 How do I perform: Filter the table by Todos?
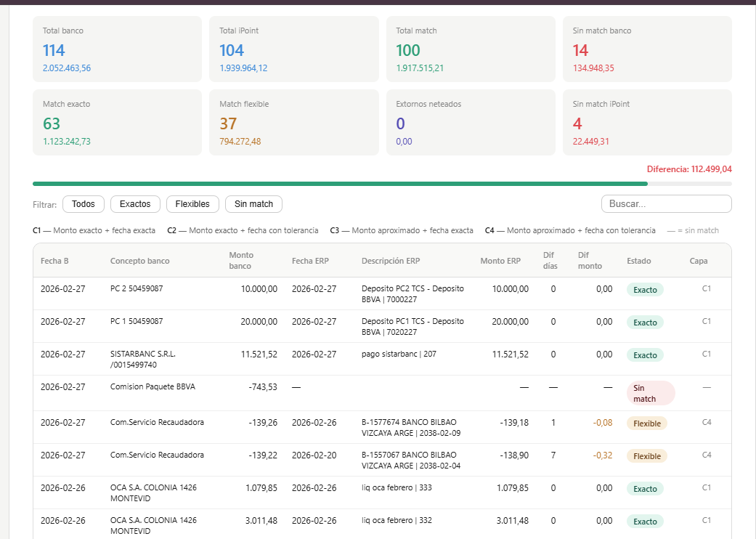coord(84,204)
